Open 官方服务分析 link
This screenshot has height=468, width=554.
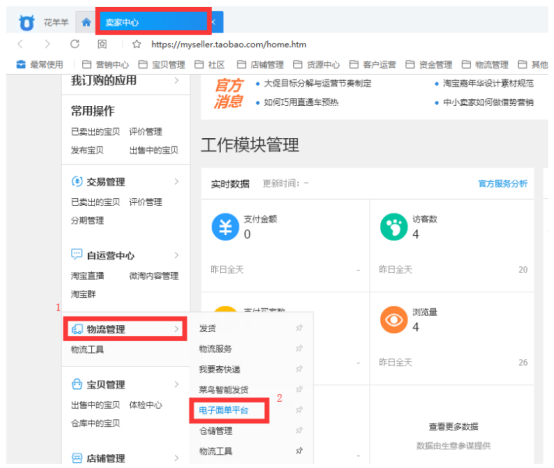pos(503,183)
